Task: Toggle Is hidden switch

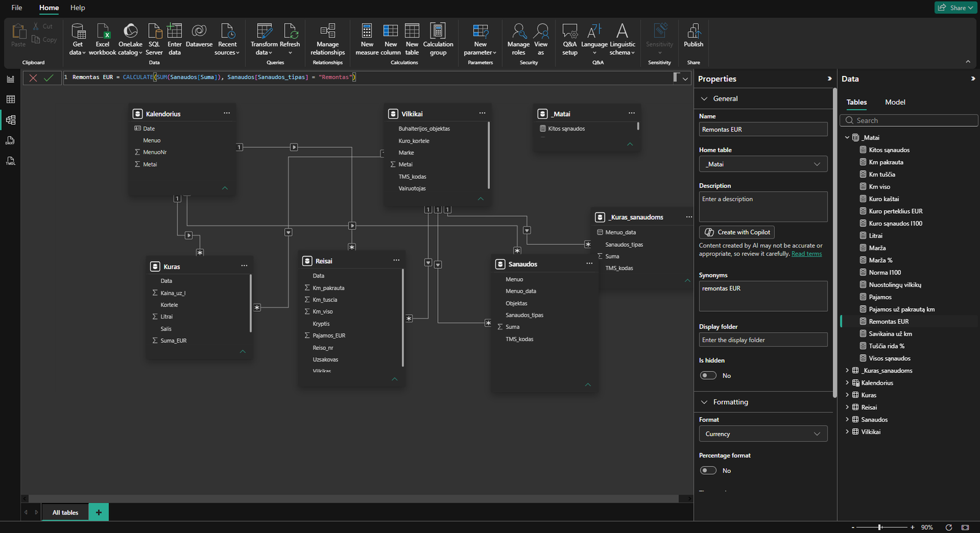Action: tap(708, 376)
